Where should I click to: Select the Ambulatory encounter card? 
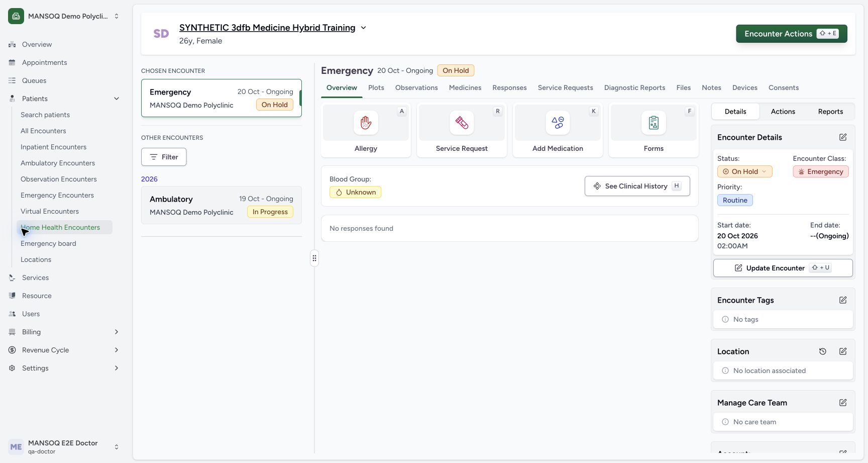click(x=222, y=205)
